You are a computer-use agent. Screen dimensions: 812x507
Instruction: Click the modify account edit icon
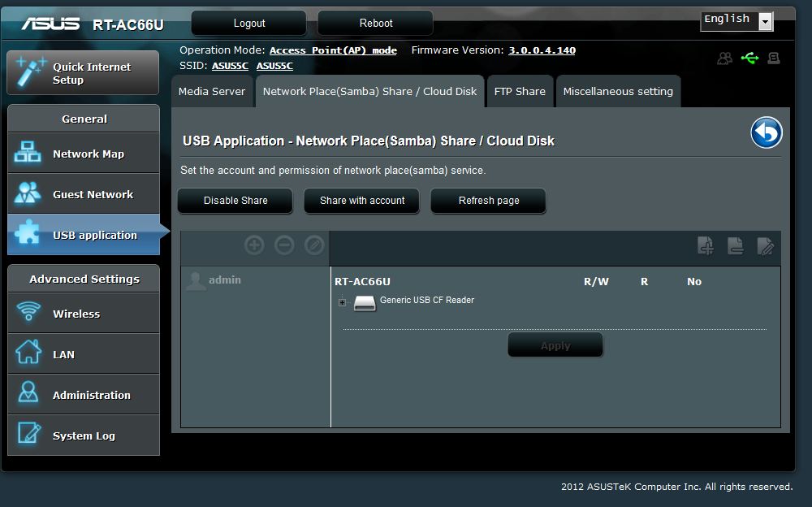click(313, 245)
